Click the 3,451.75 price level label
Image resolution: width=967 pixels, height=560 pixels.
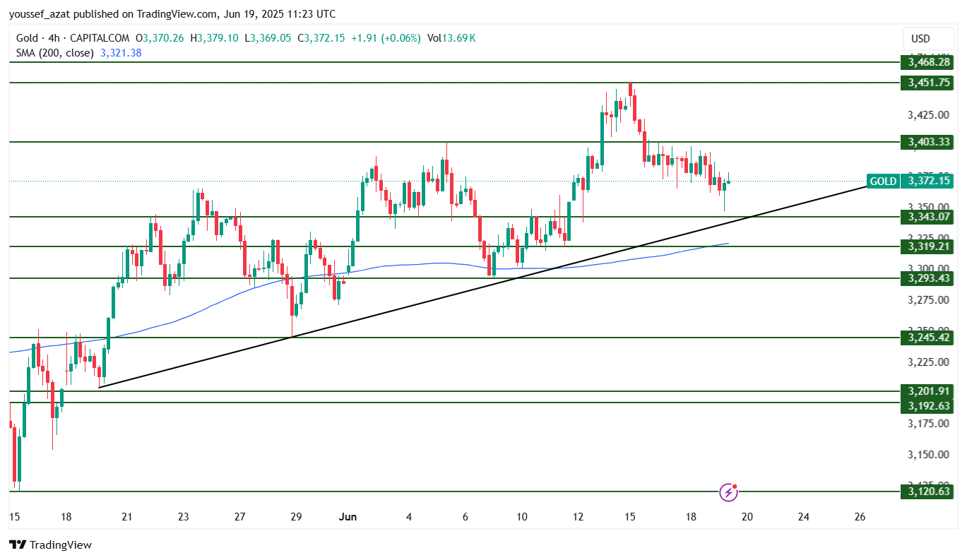click(928, 83)
